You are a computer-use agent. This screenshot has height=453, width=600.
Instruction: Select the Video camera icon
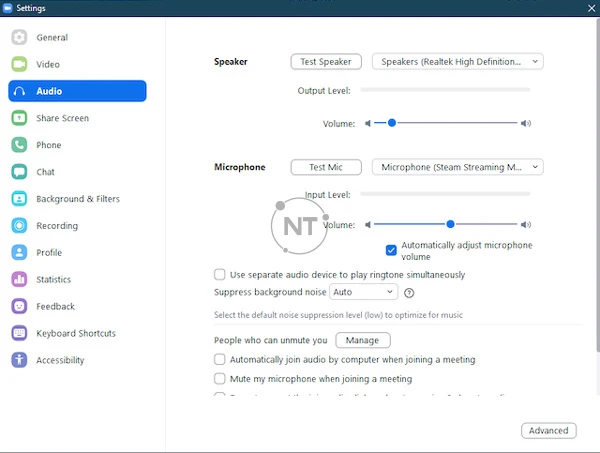[19, 64]
